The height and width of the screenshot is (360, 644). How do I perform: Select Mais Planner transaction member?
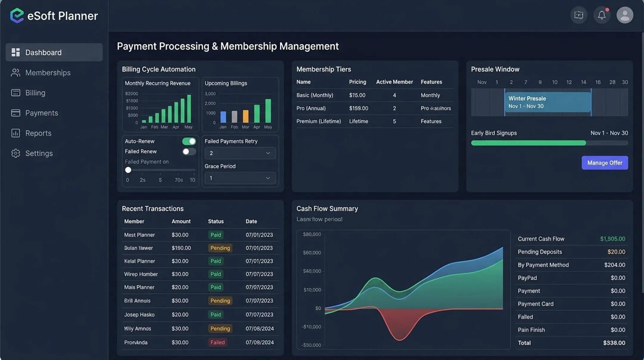pyautogui.click(x=139, y=287)
